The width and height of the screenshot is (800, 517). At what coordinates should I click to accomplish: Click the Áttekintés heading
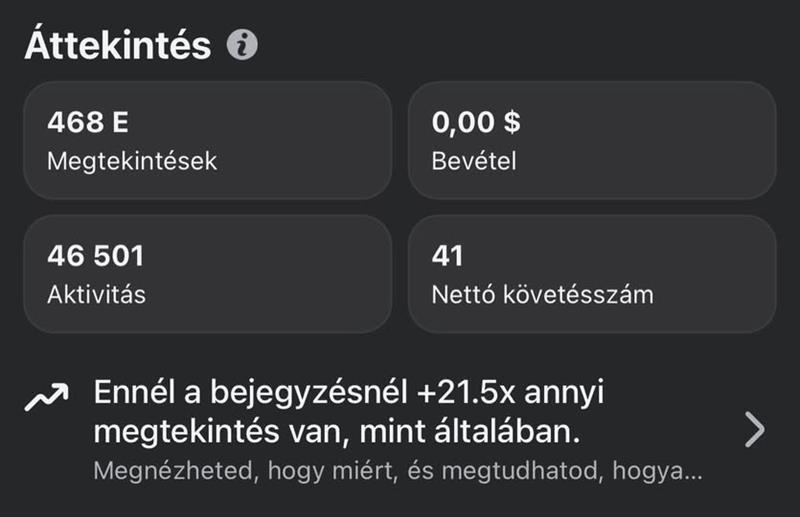pyautogui.click(x=118, y=45)
